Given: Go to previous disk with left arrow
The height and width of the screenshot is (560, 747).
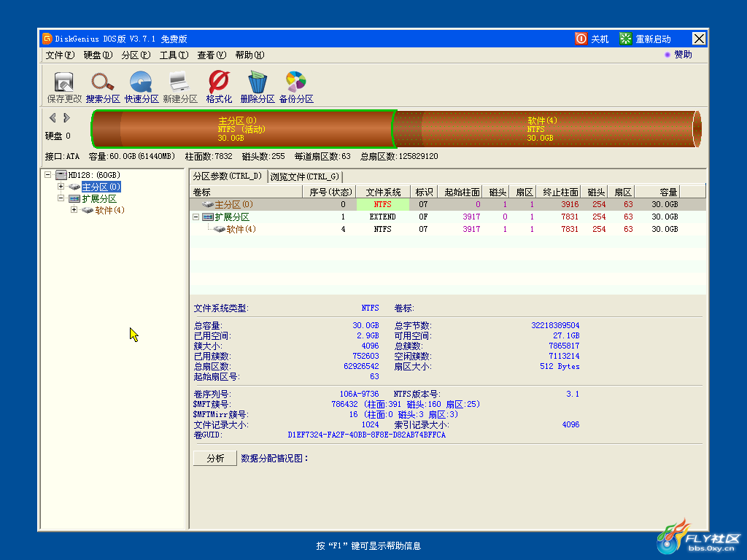Looking at the screenshot, I should coord(53,117).
